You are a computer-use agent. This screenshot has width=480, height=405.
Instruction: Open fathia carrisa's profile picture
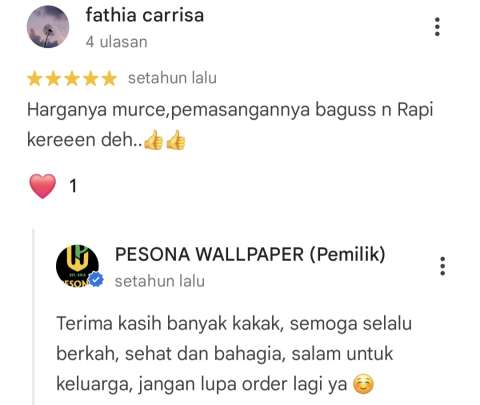[48, 27]
